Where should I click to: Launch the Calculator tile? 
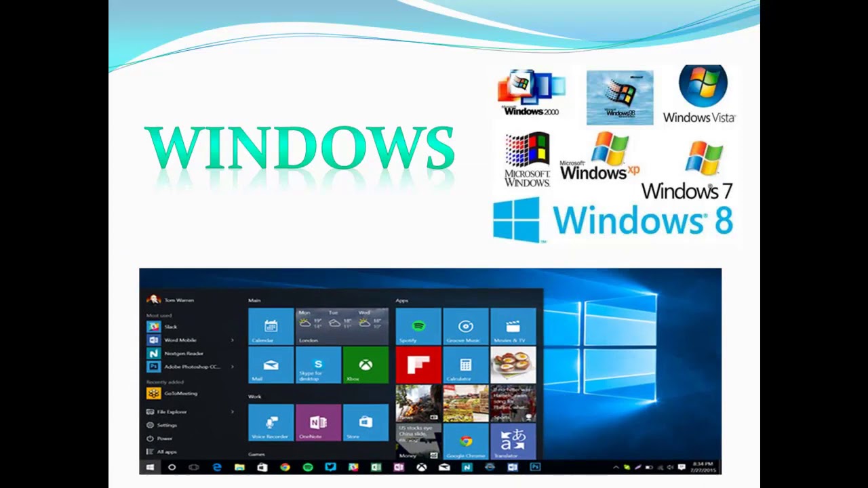tap(465, 365)
